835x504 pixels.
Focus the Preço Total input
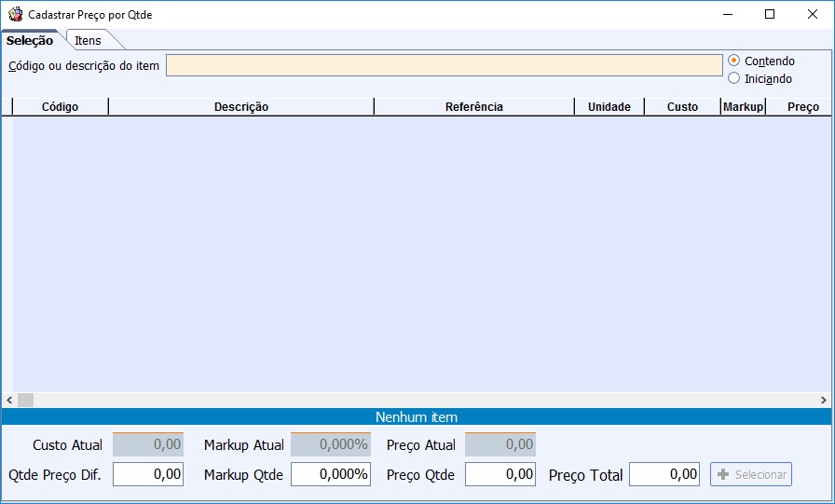click(x=664, y=474)
